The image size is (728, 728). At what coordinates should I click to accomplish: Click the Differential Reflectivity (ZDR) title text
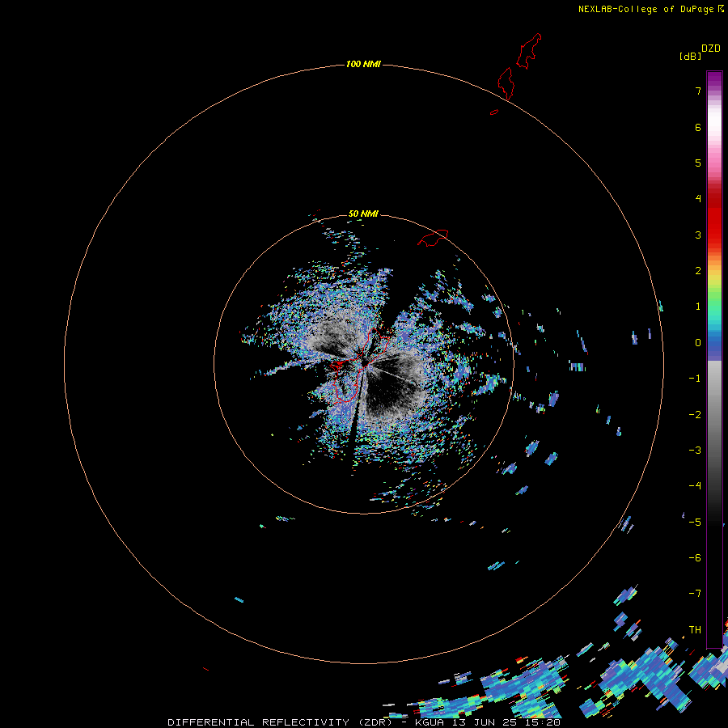tap(280, 722)
